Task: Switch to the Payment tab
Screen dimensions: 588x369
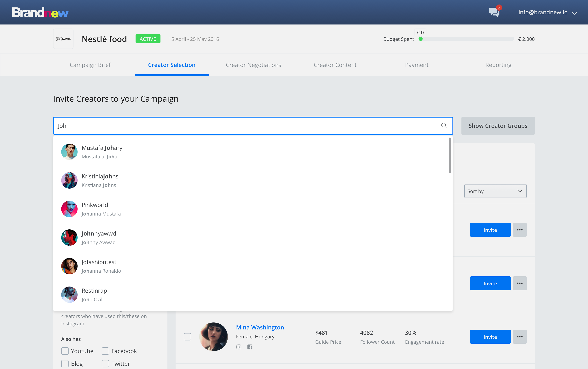Action: (x=417, y=65)
